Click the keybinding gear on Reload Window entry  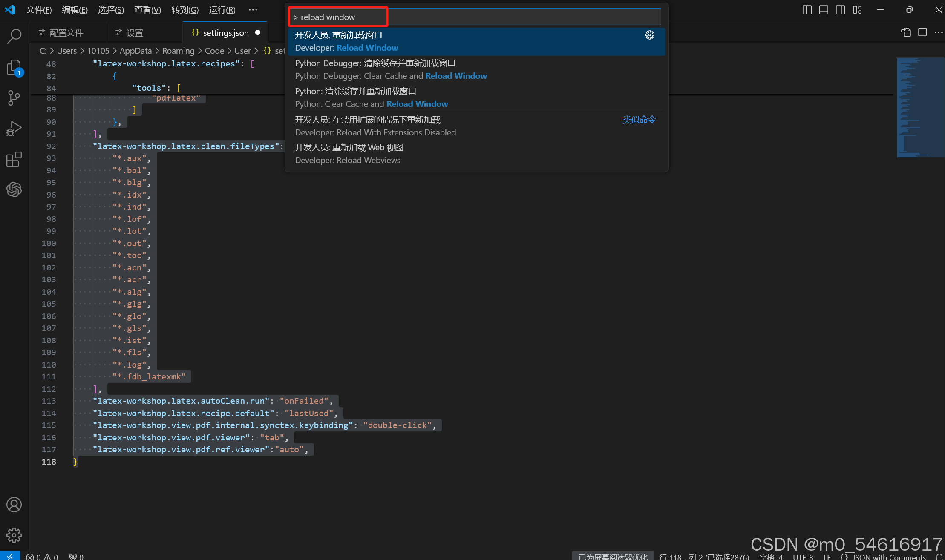[649, 35]
